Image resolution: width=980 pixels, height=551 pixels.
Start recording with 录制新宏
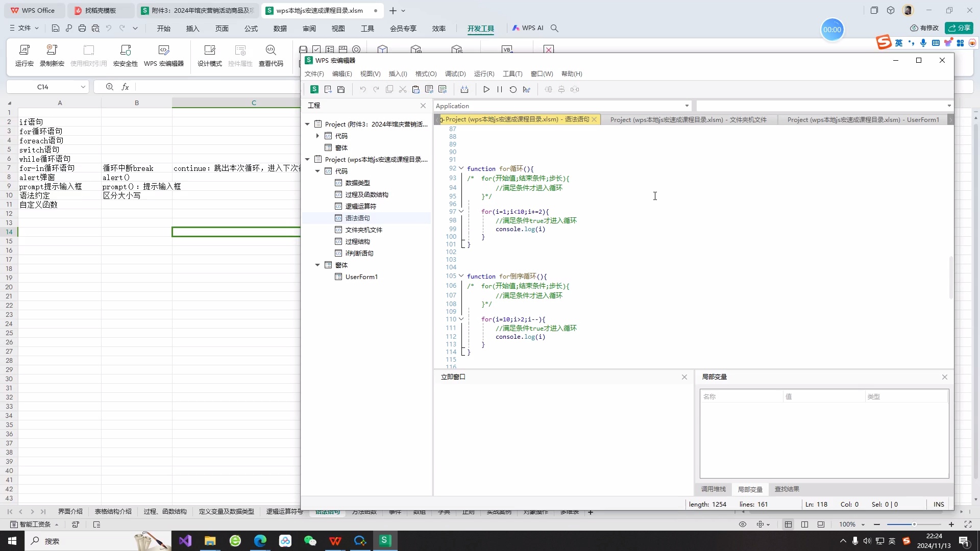click(x=51, y=55)
